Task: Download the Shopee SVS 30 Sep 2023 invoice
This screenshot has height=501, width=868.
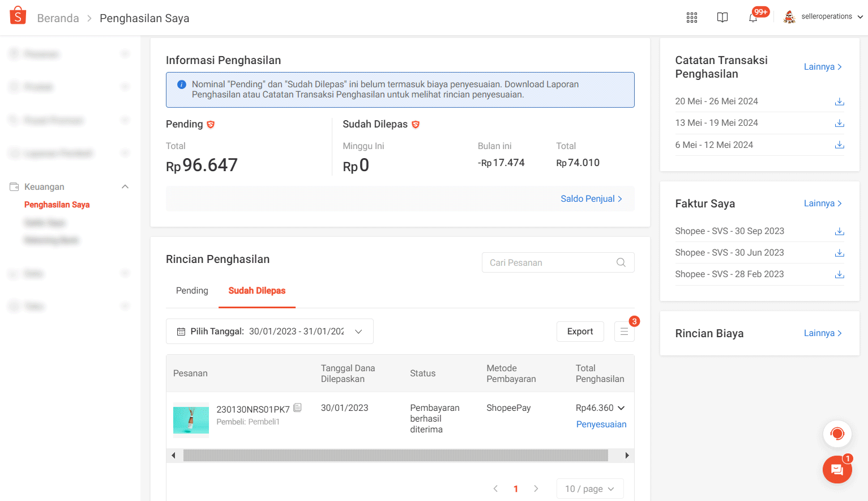Action: coord(839,231)
